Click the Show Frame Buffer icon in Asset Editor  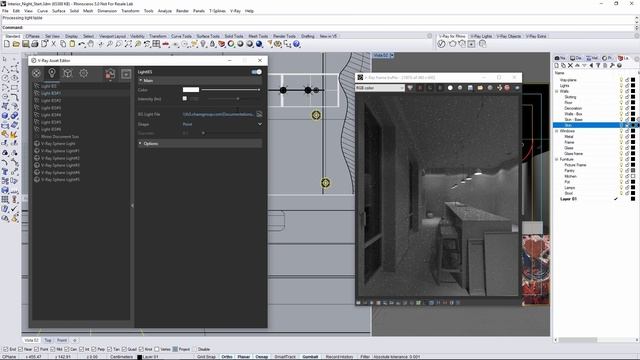[x=126, y=74]
